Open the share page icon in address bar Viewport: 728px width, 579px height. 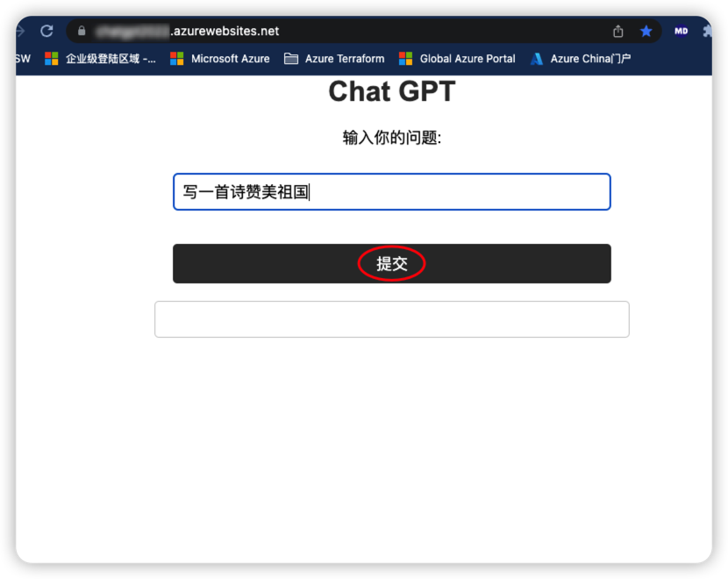(618, 31)
